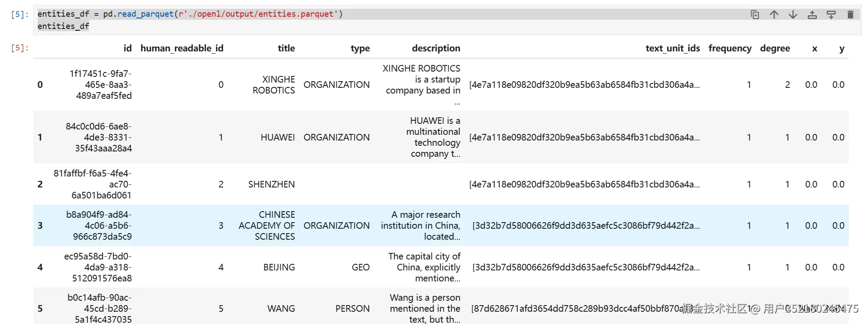Click the GEO type cell for BEIJING
Viewport: 868px width, 324px height.
click(x=360, y=267)
